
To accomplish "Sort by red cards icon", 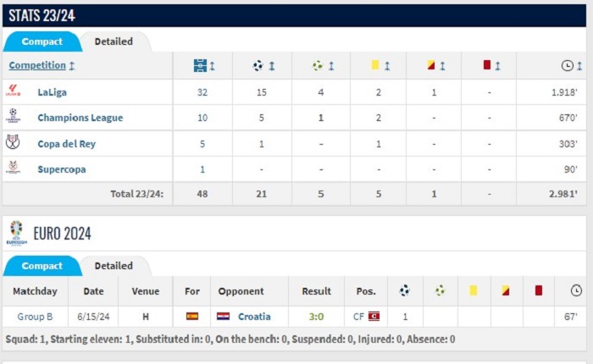I will pyautogui.click(x=487, y=65).
